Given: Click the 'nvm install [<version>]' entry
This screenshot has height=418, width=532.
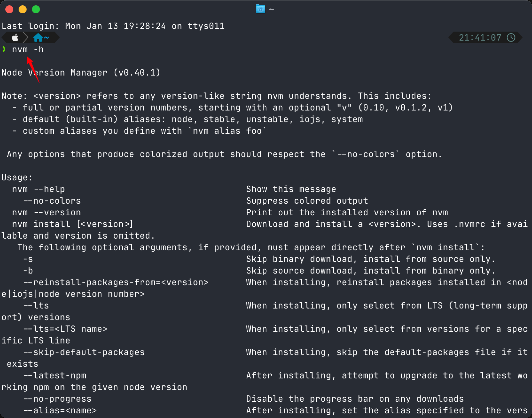Looking at the screenshot, I should 72,224.
